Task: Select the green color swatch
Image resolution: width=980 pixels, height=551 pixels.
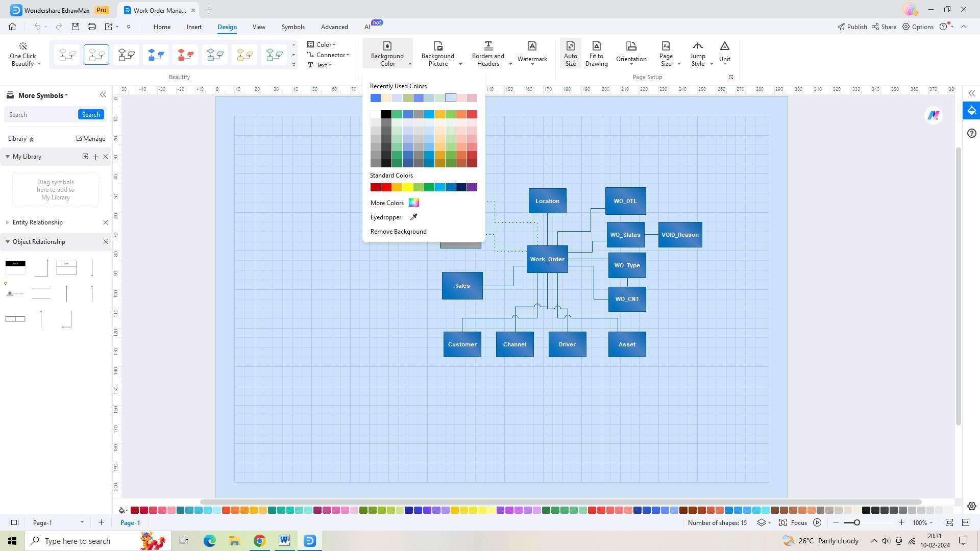Action: [428, 187]
